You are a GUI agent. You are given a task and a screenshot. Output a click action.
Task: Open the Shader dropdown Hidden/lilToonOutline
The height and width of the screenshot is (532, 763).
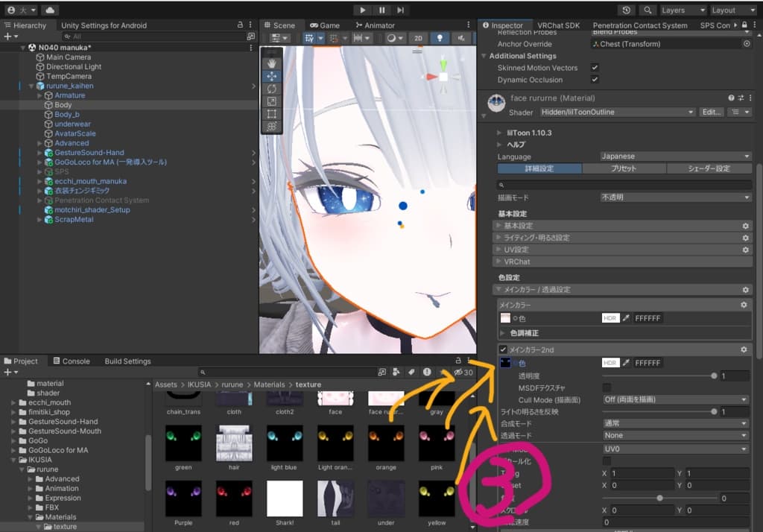618,112
